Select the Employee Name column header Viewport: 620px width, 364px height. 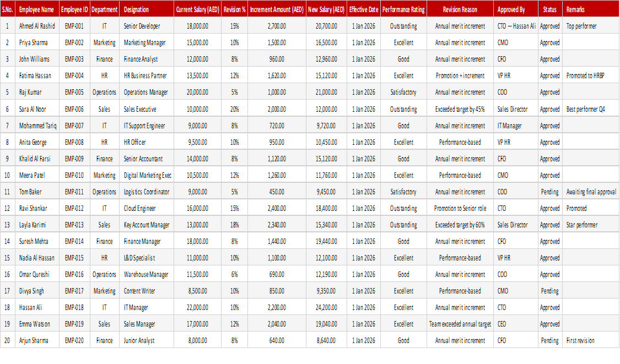pyautogui.click(x=36, y=9)
